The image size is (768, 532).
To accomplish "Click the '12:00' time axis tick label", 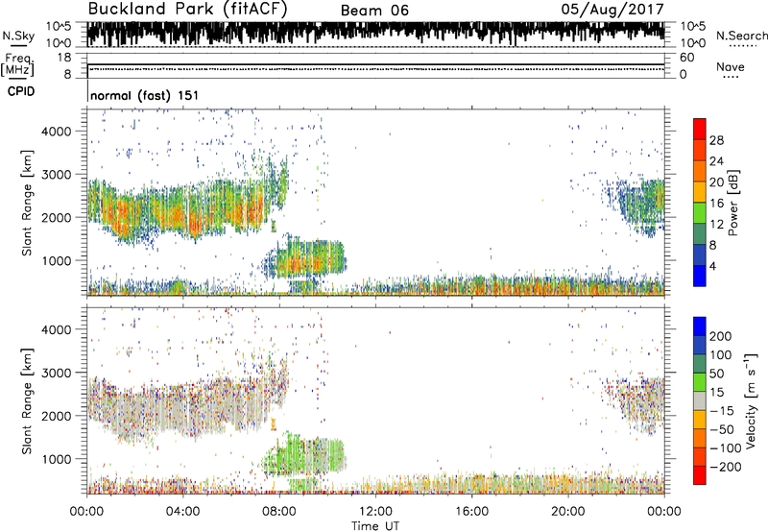I will [375, 512].
